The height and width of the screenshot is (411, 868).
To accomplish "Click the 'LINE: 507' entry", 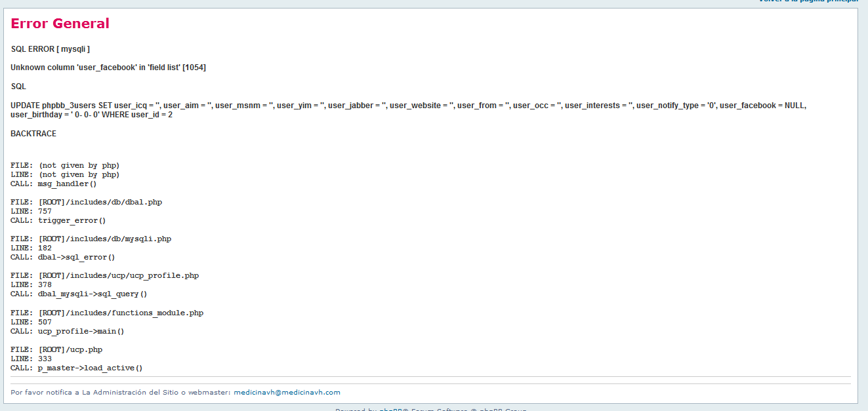I will (31, 322).
